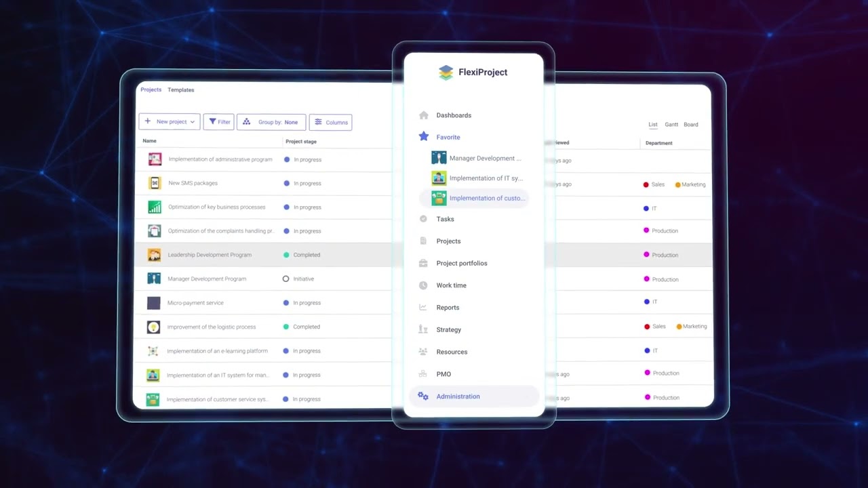This screenshot has width=868, height=488.
Task: Click the FlexiProject logo icon
Action: point(446,73)
